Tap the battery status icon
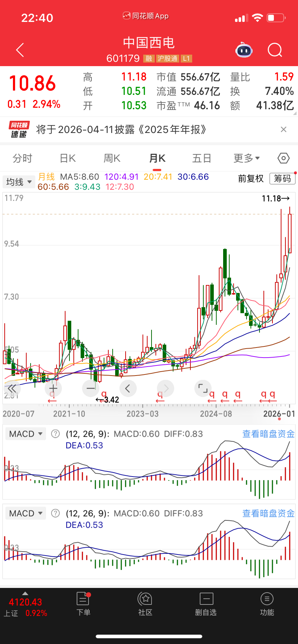The height and width of the screenshot is (644, 298). click(276, 18)
